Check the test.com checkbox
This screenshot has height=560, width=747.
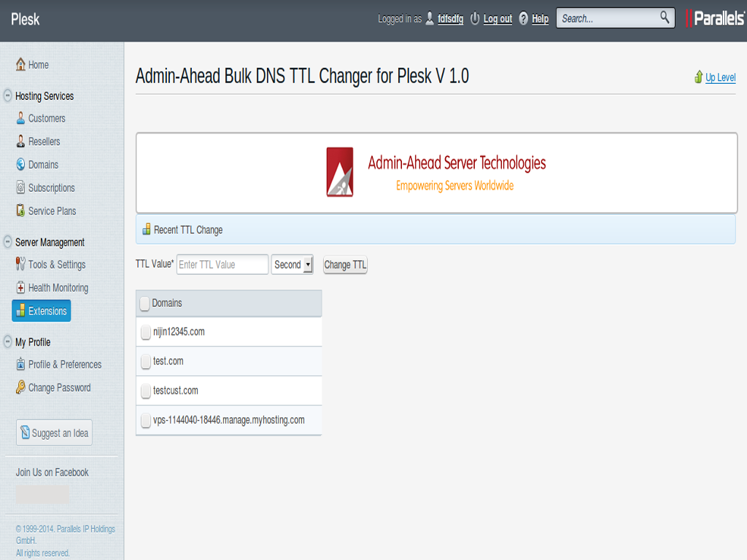(146, 362)
